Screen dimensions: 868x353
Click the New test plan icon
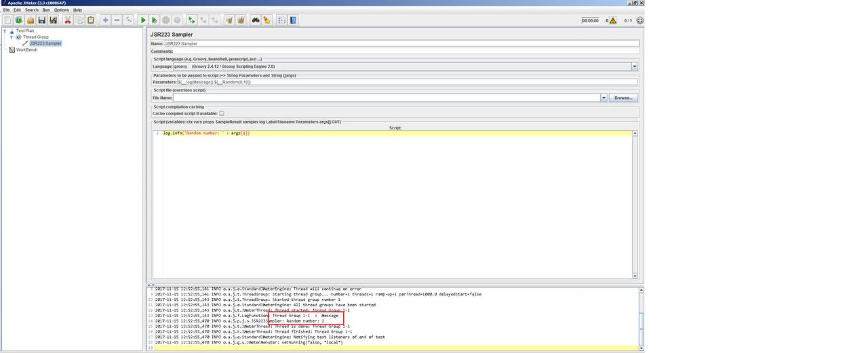point(7,20)
